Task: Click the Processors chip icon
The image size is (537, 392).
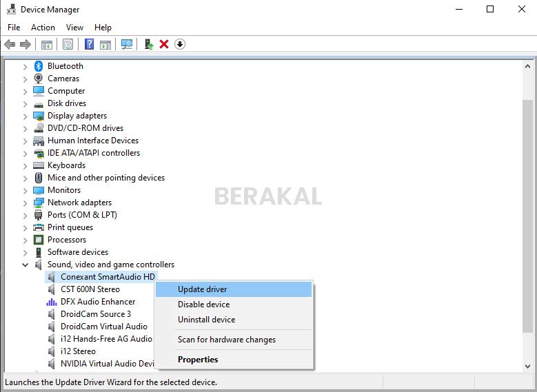Action: coord(39,240)
